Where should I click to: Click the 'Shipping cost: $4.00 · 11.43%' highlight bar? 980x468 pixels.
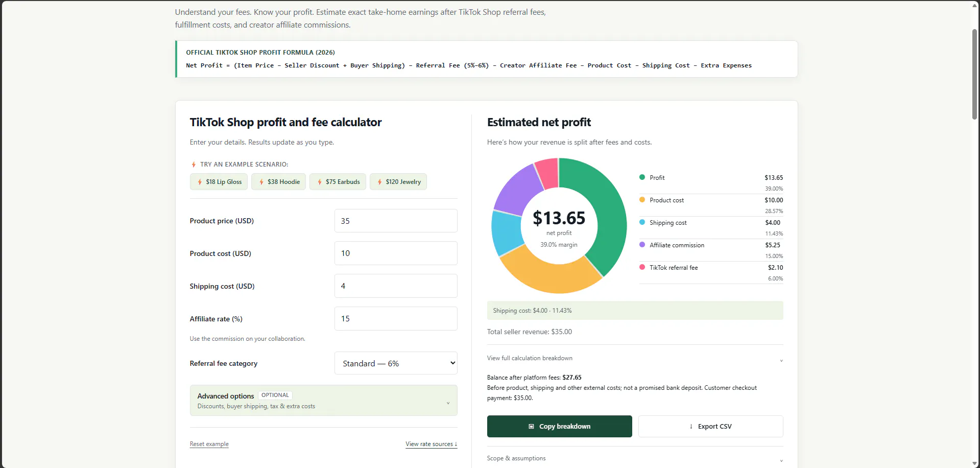click(x=635, y=311)
